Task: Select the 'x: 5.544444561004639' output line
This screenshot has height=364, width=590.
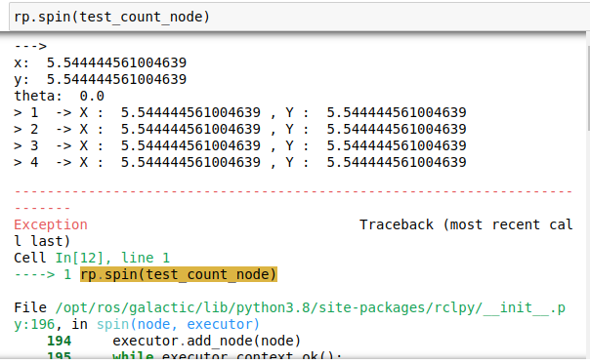Action: click(x=100, y=62)
